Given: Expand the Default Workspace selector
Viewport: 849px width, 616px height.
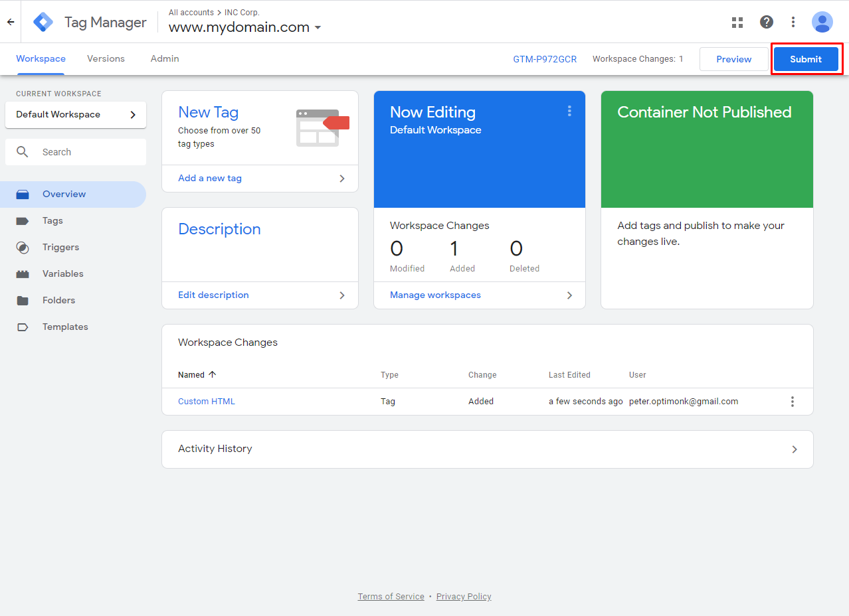Looking at the screenshot, I should point(76,115).
